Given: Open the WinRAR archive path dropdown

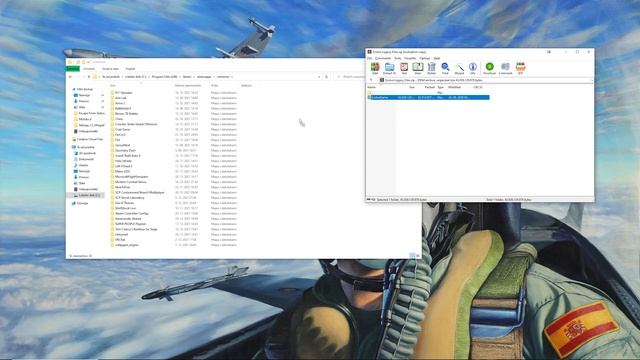Looking at the screenshot, I should [591, 80].
